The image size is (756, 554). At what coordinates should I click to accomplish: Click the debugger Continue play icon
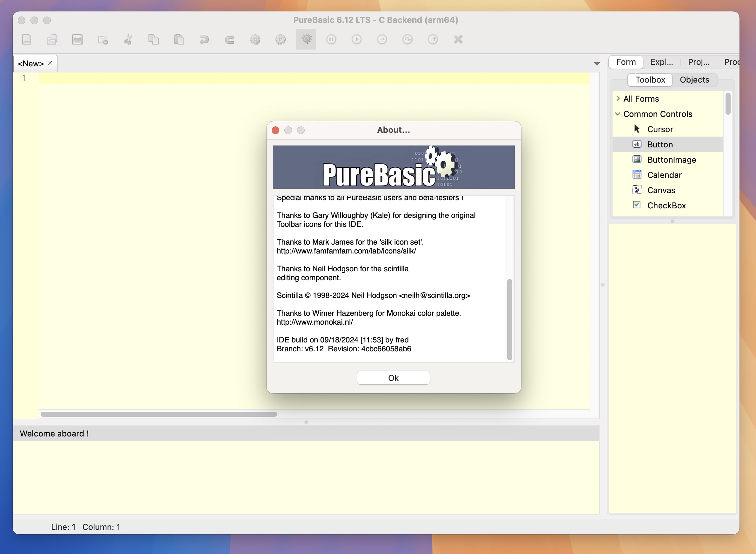357,40
